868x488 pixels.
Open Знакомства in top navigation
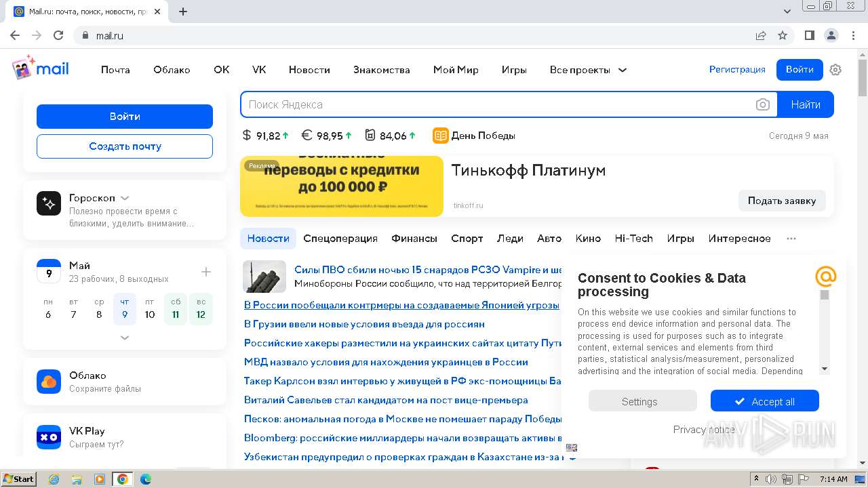click(382, 70)
